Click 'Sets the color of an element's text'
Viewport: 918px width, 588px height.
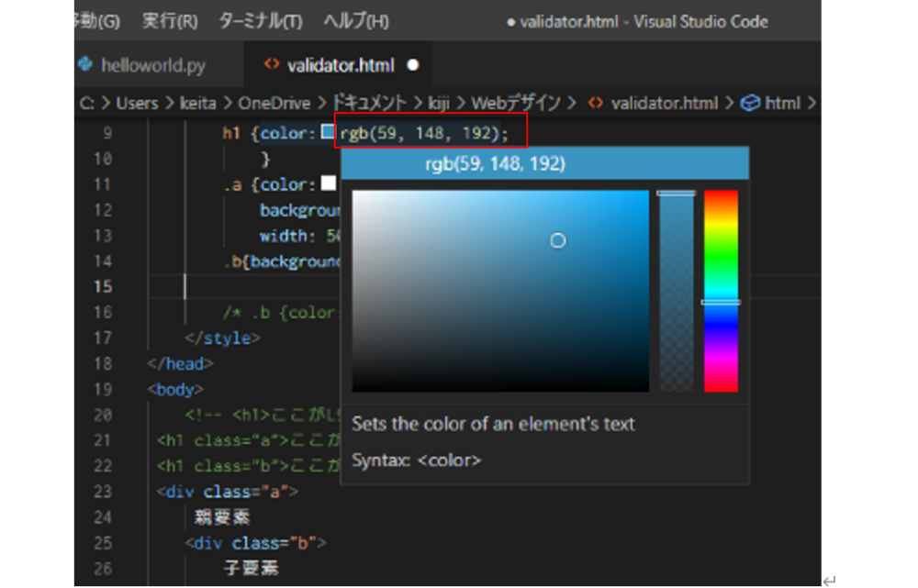coord(493,424)
